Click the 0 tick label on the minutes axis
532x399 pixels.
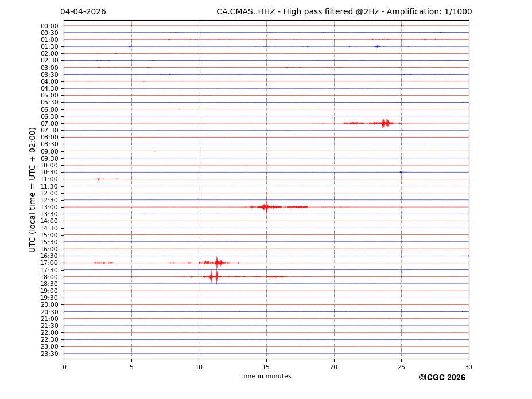64,367
